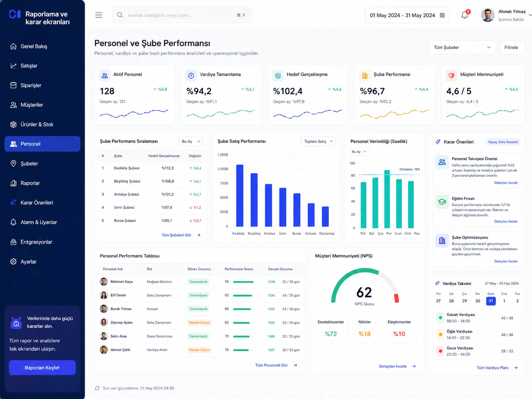This screenshot has height=399, width=532.
Task: Click the Raporları Keşfet button
Action: click(x=42, y=368)
